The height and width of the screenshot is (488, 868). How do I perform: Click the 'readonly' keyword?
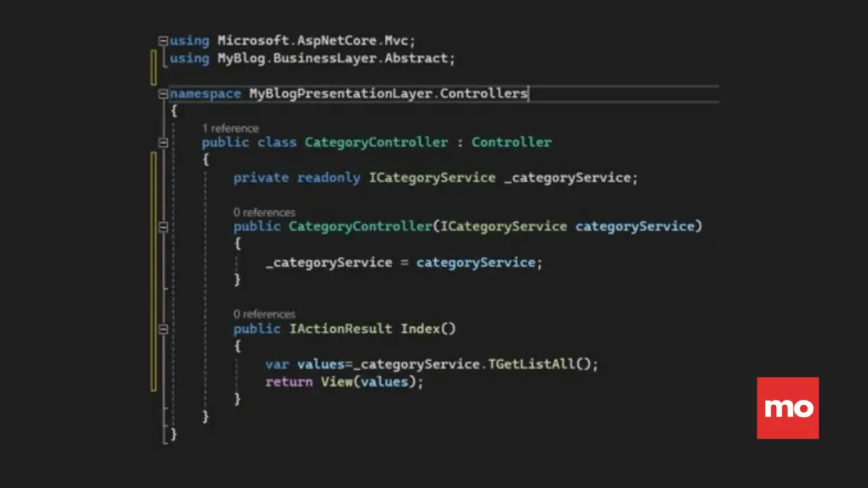[x=328, y=178]
